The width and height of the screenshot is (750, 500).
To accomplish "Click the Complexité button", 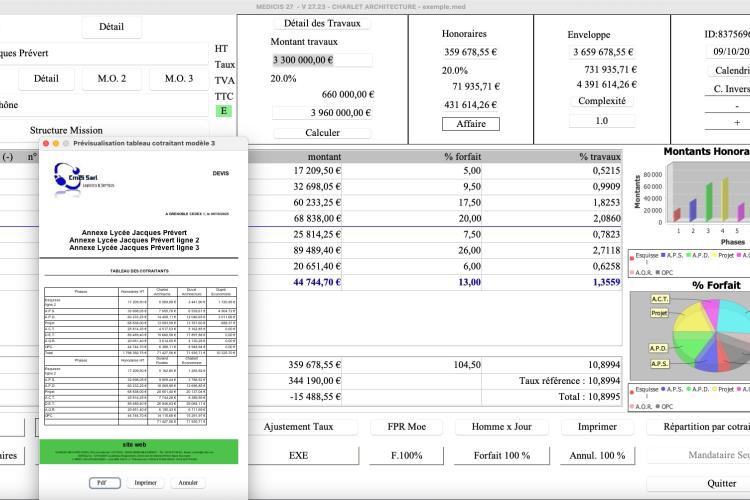I will (x=602, y=101).
